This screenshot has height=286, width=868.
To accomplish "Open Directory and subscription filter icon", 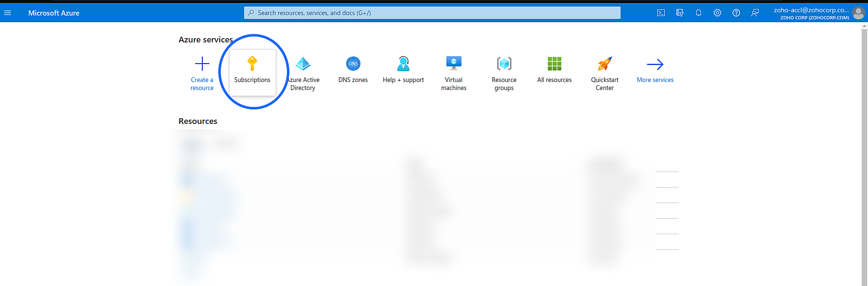I will point(680,13).
